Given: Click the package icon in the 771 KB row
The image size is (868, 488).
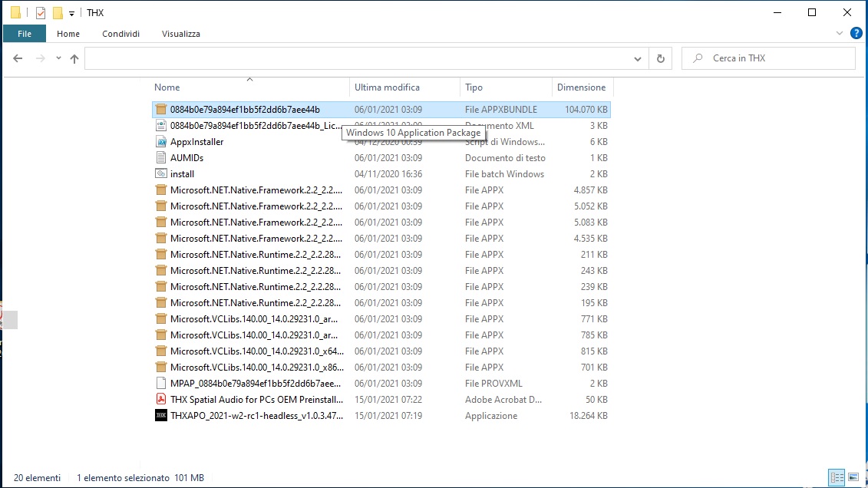Looking at the screenshot, I should tap(160, 318).
